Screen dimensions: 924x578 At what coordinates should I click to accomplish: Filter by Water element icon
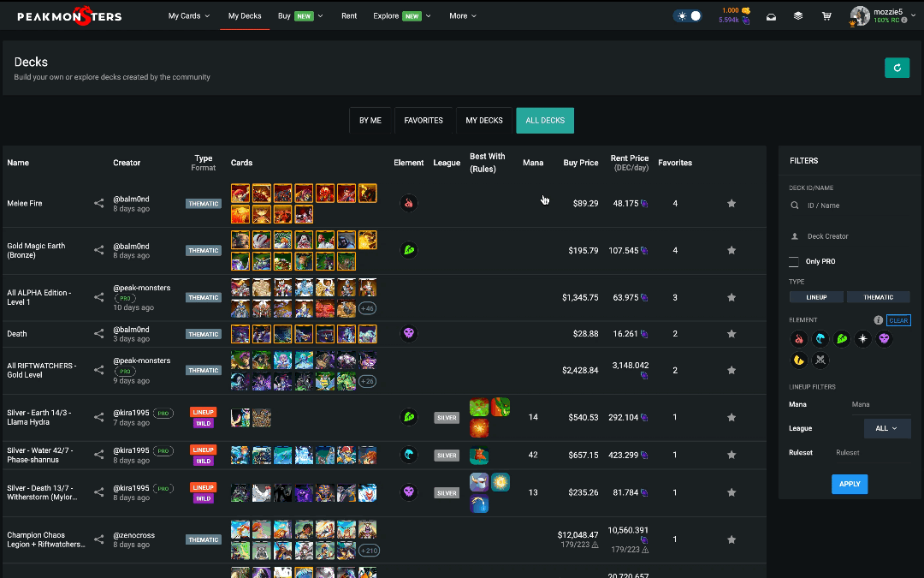coord(820,339)
